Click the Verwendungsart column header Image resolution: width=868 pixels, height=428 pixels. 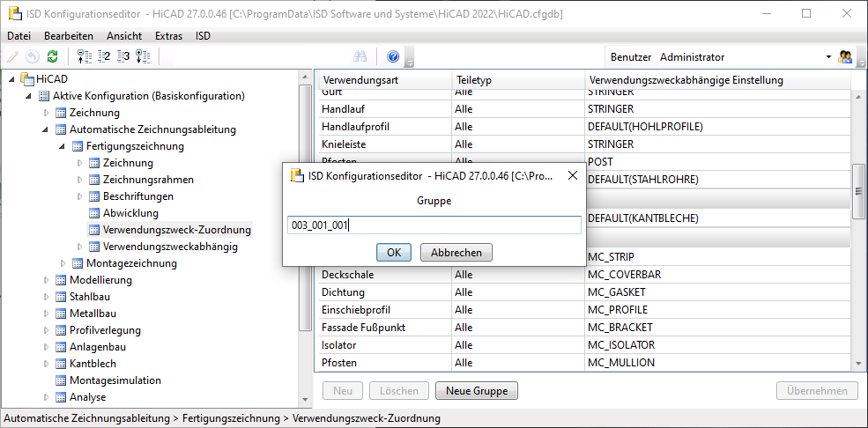[x=385, y=80]
